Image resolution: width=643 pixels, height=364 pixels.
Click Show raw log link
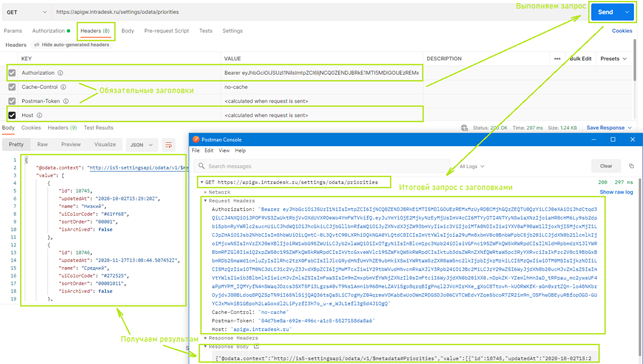tap(616, 192)
